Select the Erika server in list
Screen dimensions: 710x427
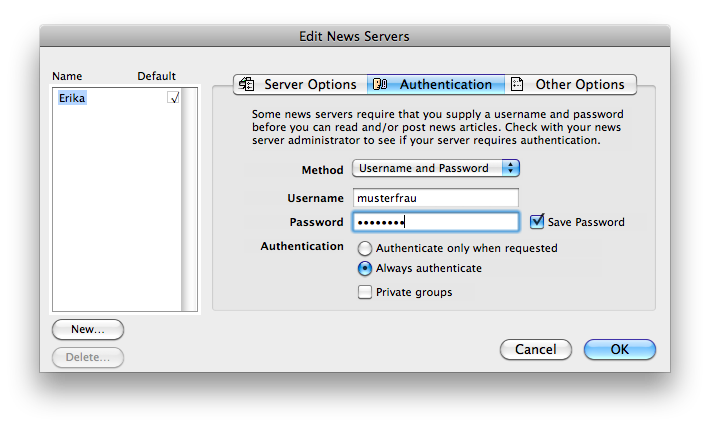pos(72,98)
